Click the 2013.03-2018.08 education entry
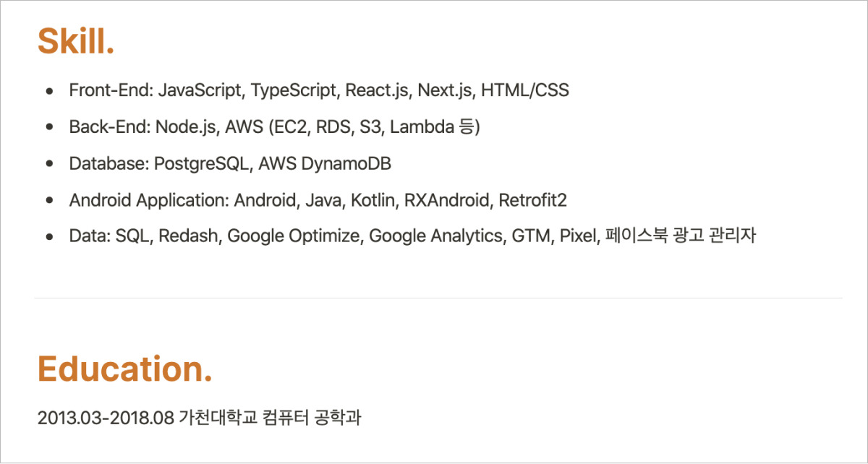 pyautogui.click(x=199, y=418)
